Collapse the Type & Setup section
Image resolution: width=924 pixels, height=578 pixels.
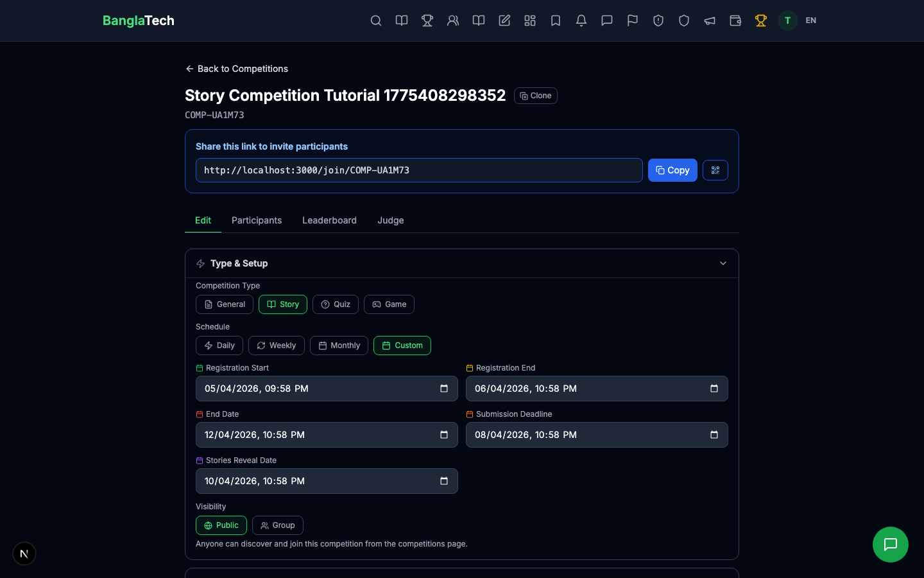723,263
